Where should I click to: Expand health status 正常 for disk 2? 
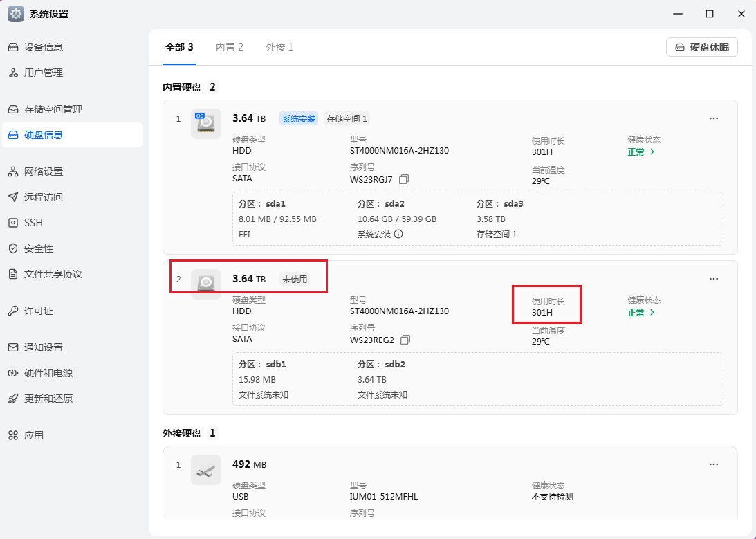click(x=640, y=313)
